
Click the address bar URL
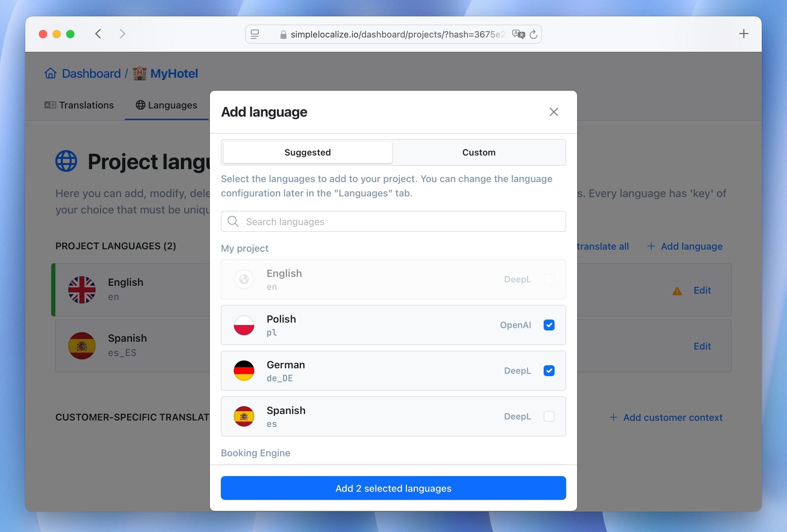(397, 34)
